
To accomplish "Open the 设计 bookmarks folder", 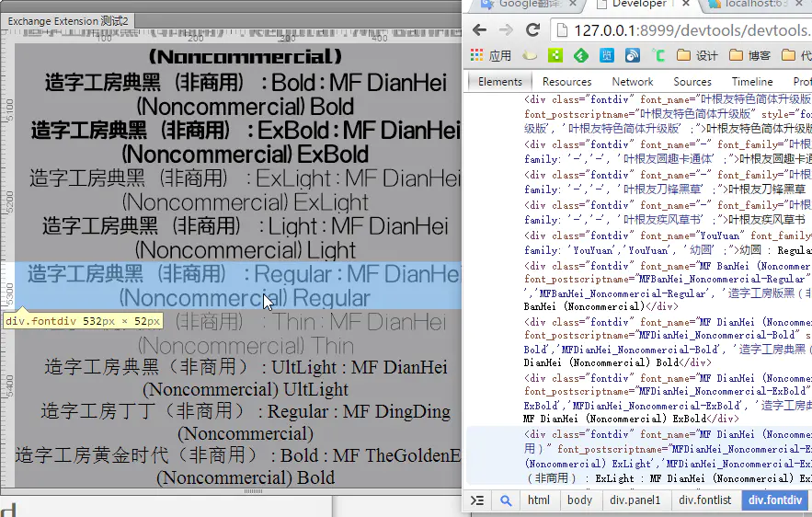I will point(698,55).
